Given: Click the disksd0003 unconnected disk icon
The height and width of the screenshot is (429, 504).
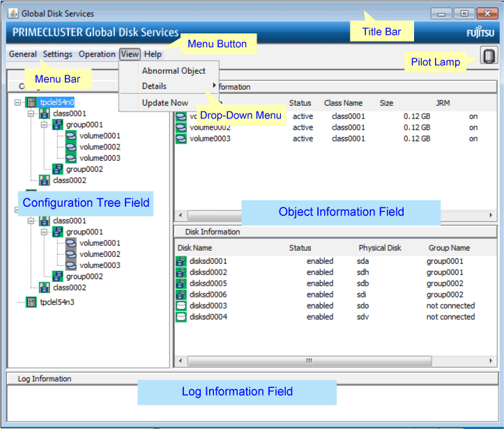Looking at the screenshot, I should point(181,306).
